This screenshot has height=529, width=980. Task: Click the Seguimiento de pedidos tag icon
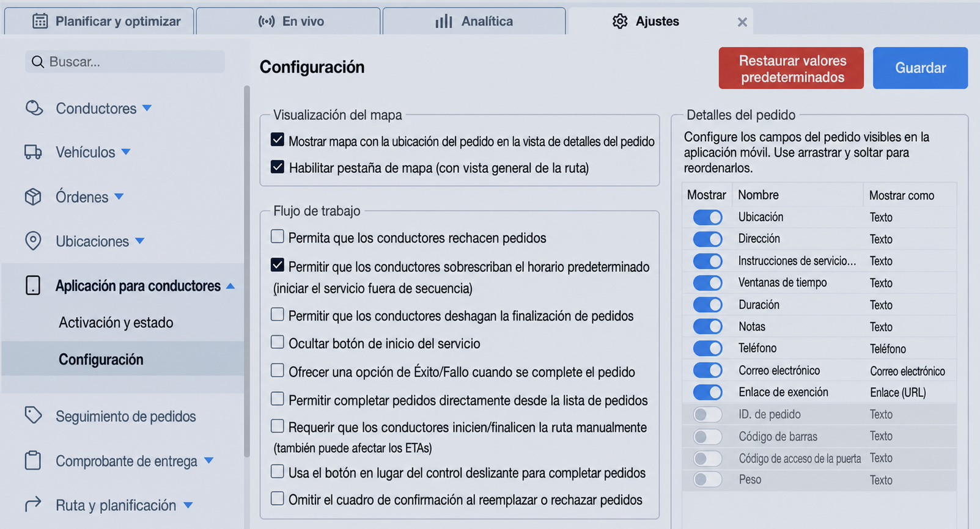(x=33, y=415)
